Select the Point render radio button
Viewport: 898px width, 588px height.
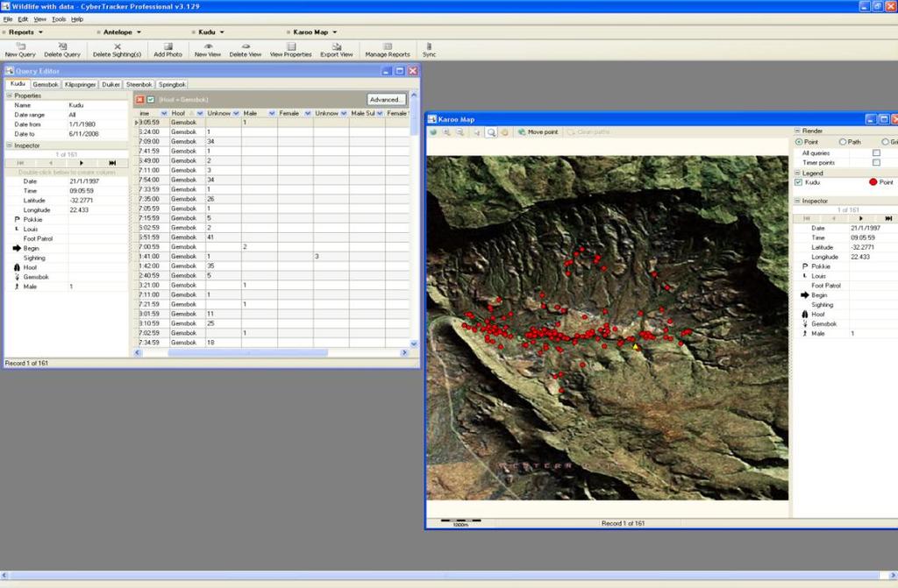point(799,142)
